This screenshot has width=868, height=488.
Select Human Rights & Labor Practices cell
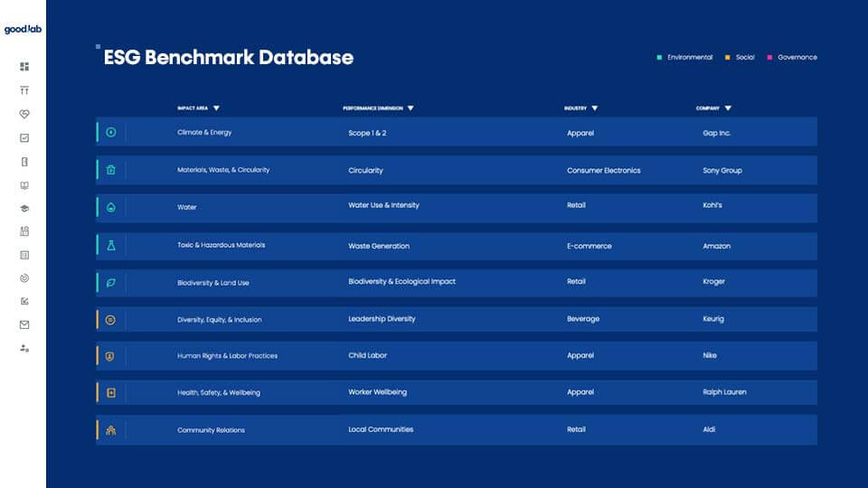coord(227,356)
